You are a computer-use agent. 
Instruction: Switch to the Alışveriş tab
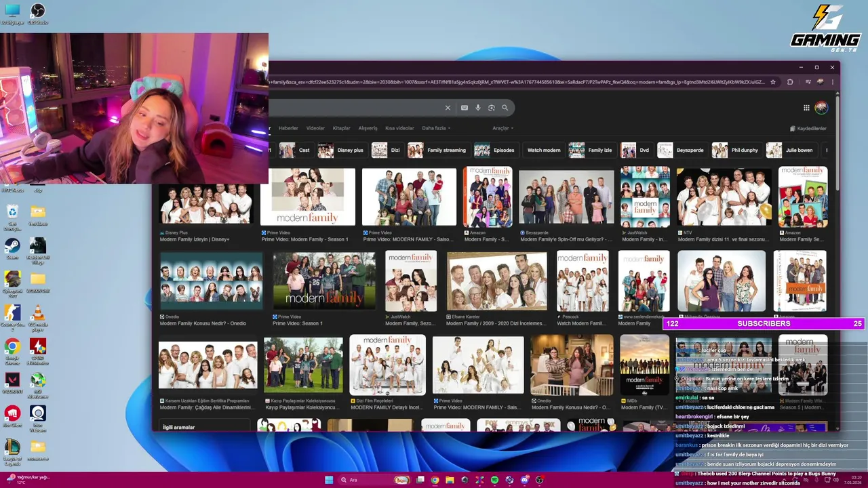[368, 128]
